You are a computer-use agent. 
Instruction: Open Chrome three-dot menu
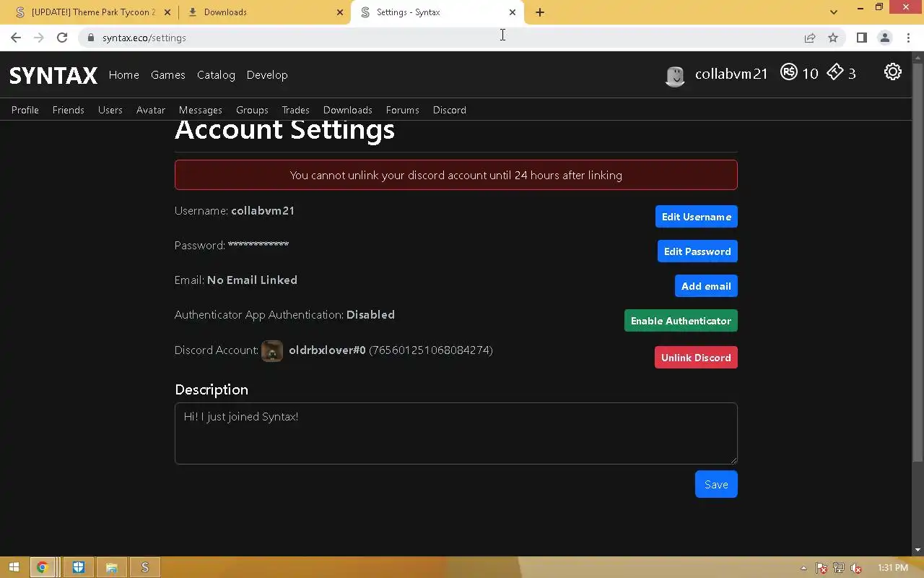click(907, 38)
